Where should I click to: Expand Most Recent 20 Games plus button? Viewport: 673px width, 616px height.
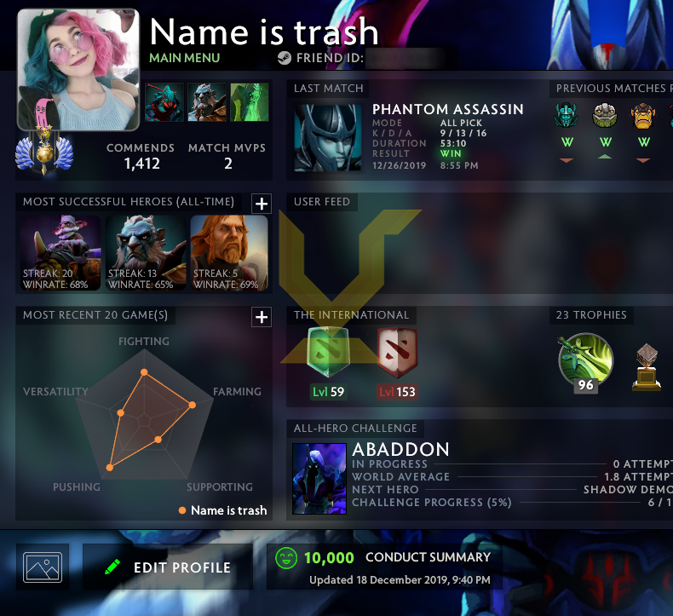click(262, 317)
